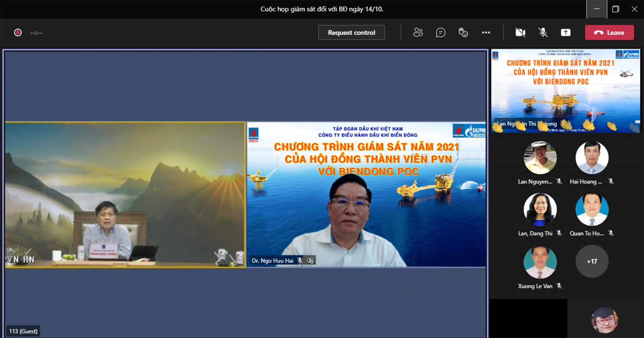644x338 pixels.
Task: Click the red recording indicator
Action: [x=18, y=33]
